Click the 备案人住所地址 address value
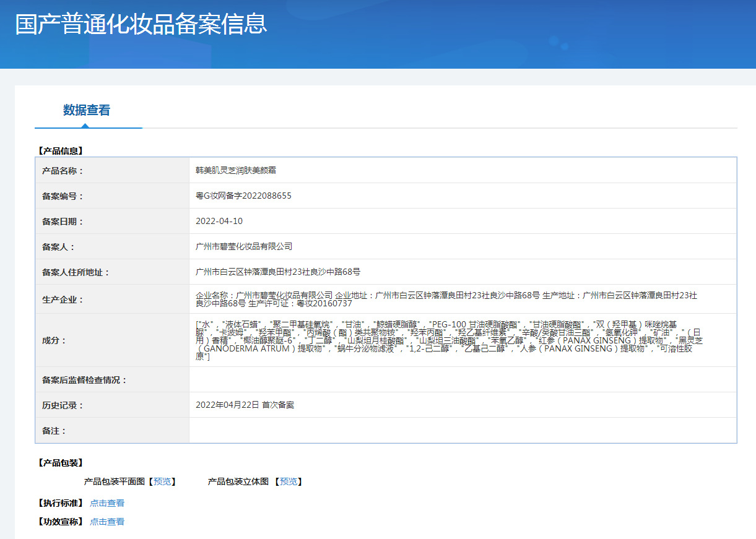 [278, 272]
